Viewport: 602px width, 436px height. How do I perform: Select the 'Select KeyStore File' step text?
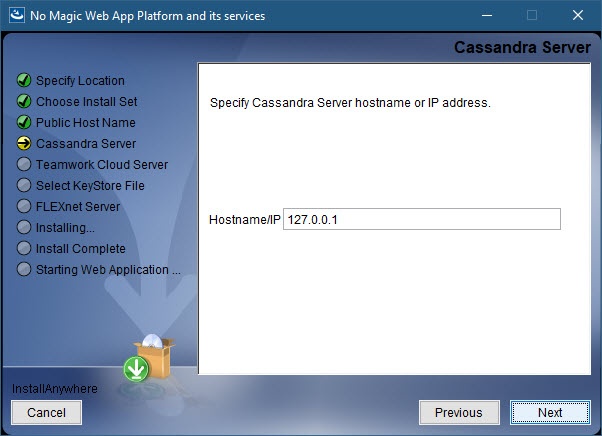point(90,186)
